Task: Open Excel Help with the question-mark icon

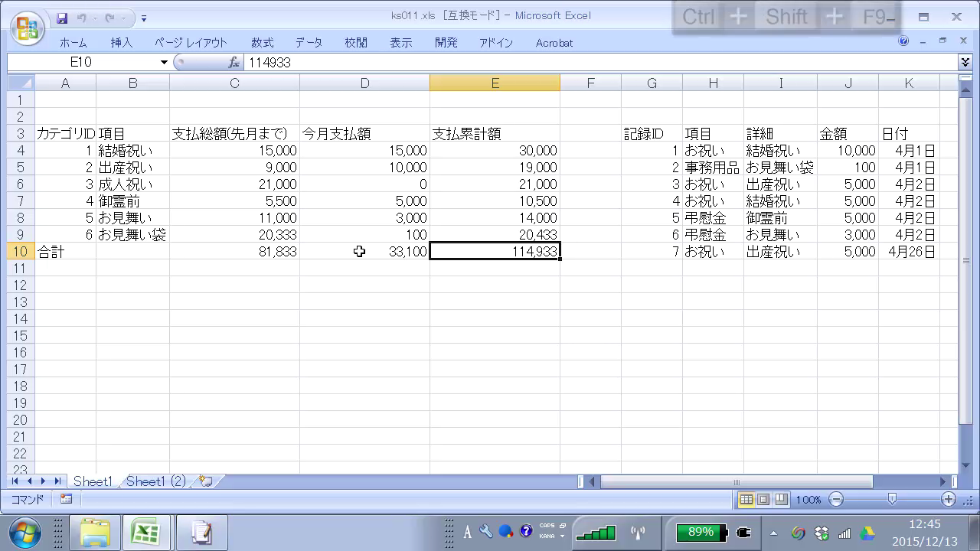Action: tap(903, 41)
